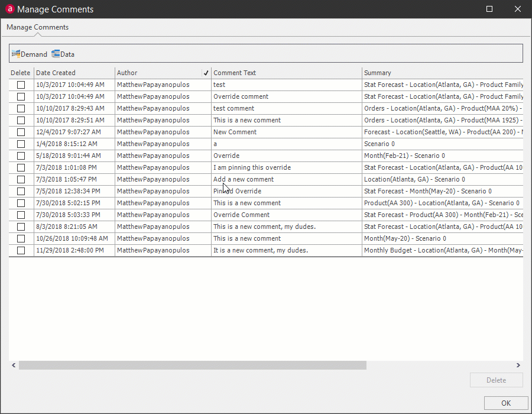Click the disabled Delete button at the bottom
532x414 pixels.
click(496, 380)
